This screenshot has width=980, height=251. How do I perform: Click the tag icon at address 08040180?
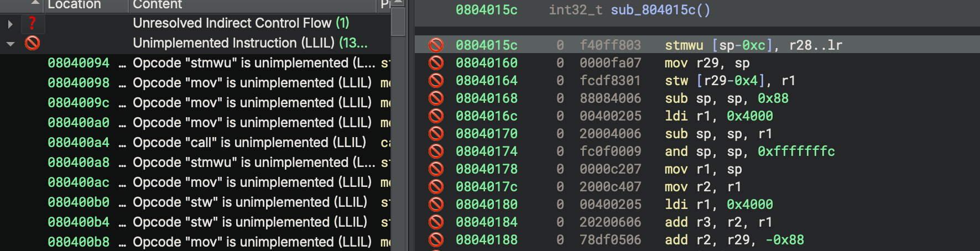click(x=436, y=205)
